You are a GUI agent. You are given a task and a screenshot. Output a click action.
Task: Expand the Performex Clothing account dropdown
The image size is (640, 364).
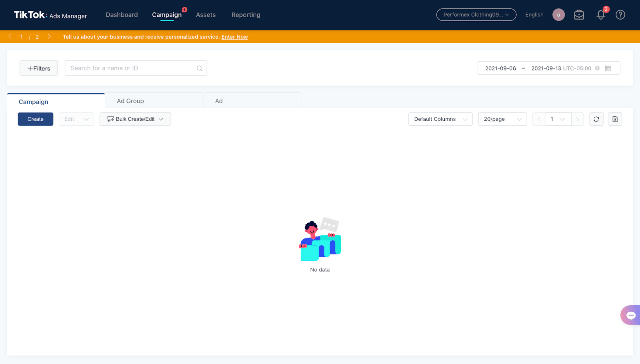476,15
